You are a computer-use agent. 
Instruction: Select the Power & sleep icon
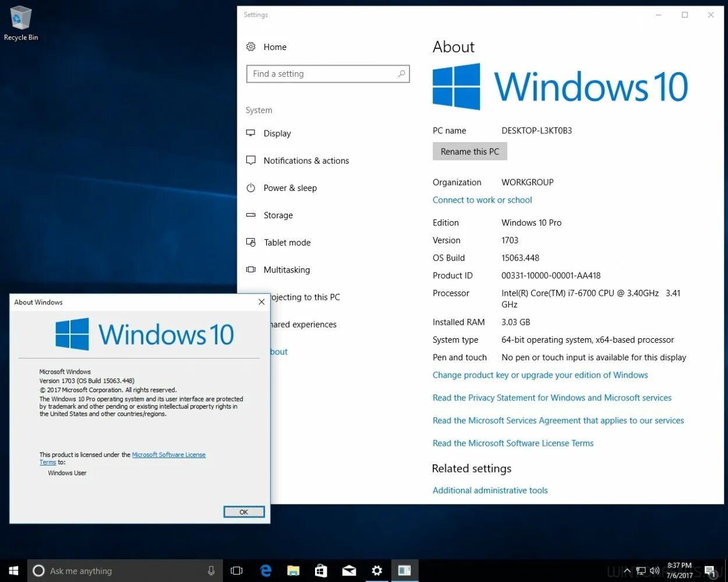click(x=251, y=188)
